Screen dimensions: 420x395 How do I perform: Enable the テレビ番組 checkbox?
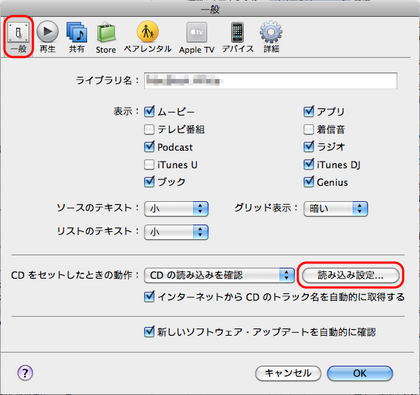[149, 129]
